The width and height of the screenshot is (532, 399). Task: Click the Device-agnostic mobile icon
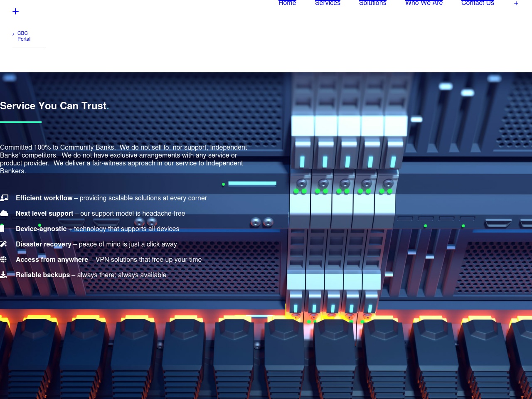tap(2, 229)
